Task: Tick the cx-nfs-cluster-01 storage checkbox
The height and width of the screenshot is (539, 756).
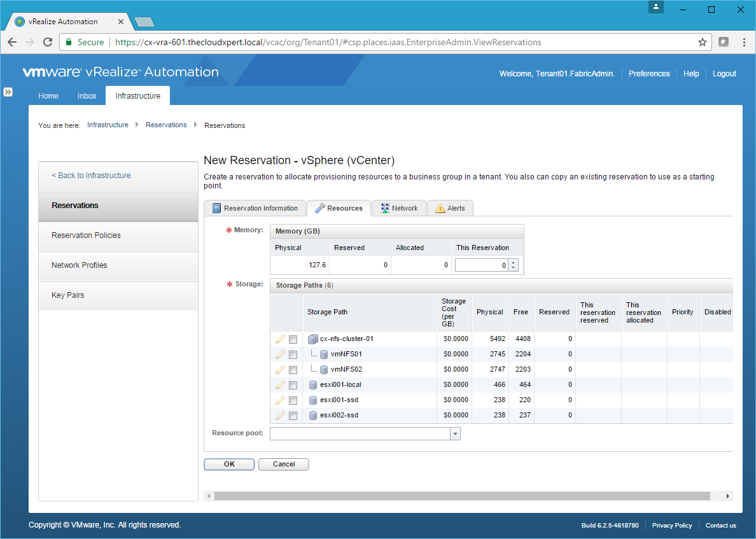Action: pyautogui.click(x=293, y=339)
